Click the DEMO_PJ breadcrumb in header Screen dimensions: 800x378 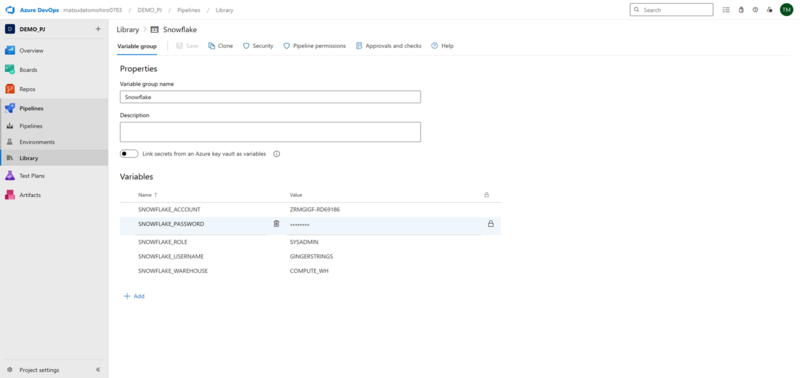coord(149,10)
